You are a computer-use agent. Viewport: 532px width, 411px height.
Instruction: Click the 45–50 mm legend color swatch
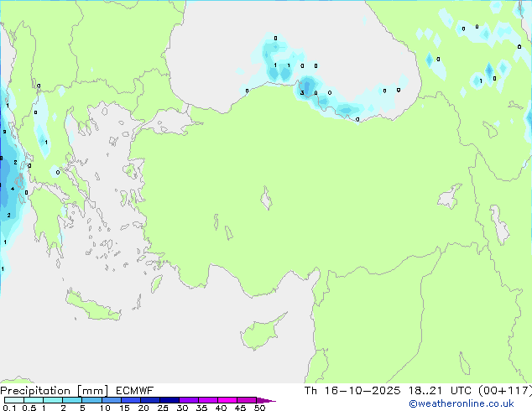[247, 400]
